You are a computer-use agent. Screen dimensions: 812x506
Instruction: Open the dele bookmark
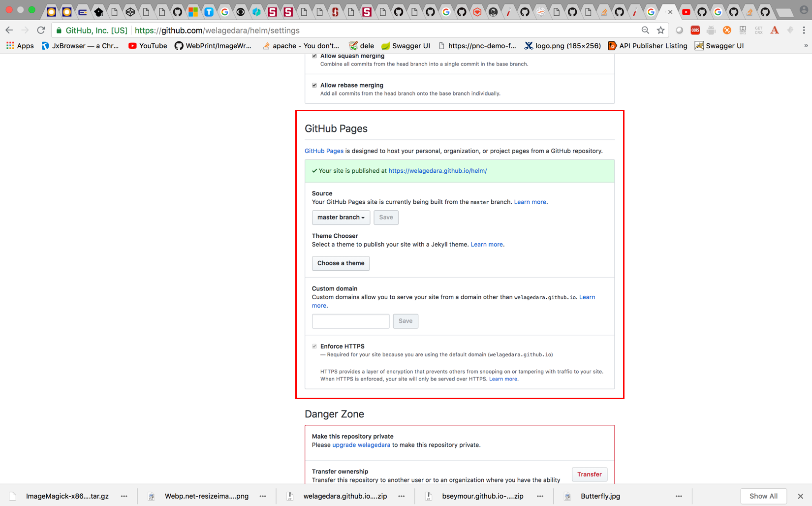pos(361,46)
